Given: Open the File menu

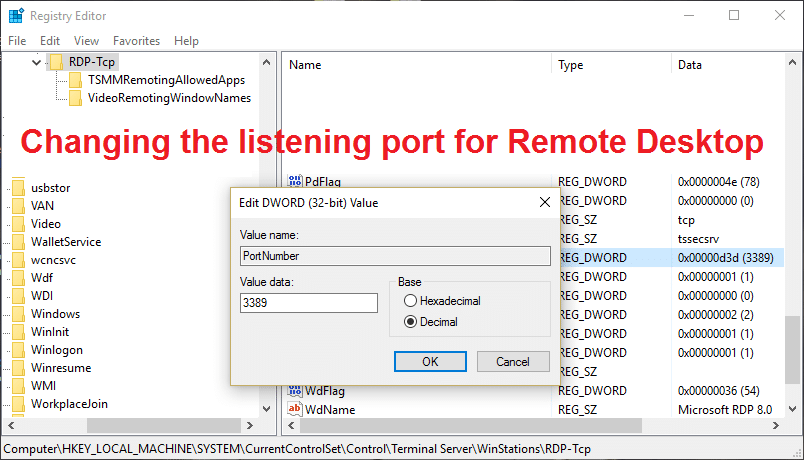Looking at the screenshot, I should pos(17,41).
